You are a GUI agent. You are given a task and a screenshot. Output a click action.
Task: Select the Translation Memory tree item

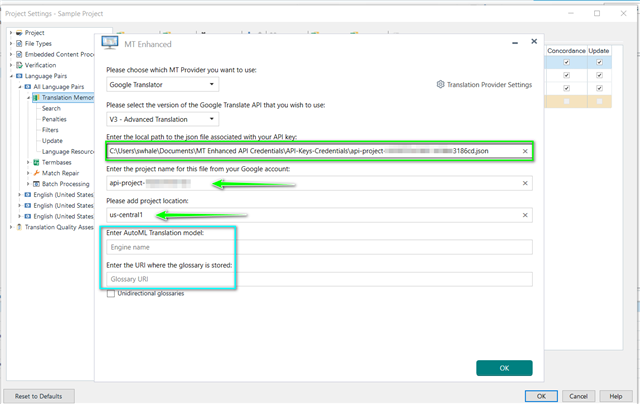[63, 98]
